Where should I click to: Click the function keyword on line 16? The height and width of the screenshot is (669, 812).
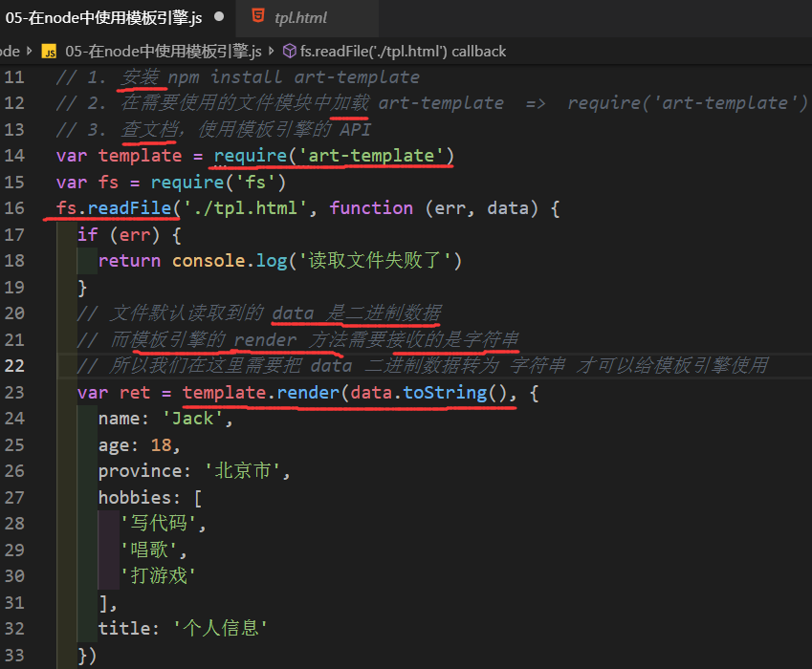pyautogui.click(x=371, y=208)
